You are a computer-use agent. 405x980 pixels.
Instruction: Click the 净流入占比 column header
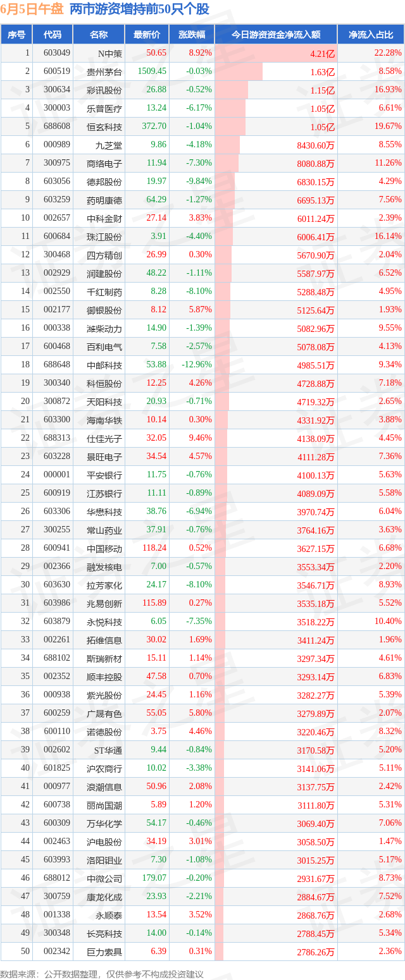coord(370,35)
